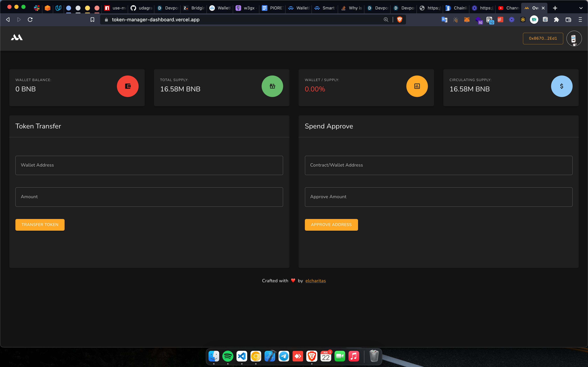Click the APPROVE ADDRESS button
588x367 pixels.
331,225
